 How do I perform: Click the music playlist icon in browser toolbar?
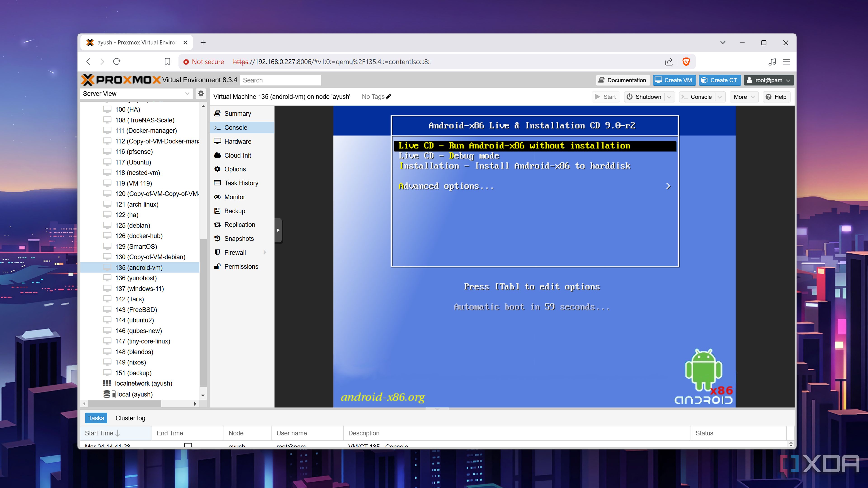772,62
